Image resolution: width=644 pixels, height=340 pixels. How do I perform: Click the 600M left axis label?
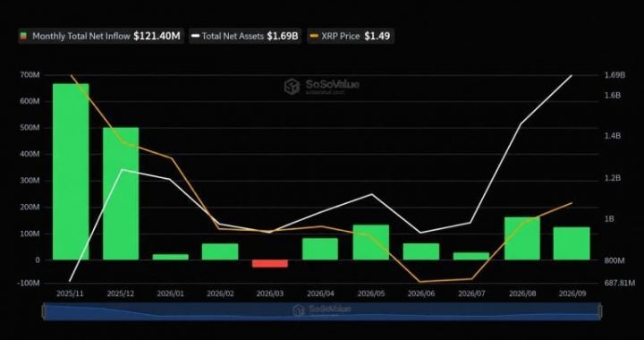pyautogui.click(x=30, y=101)
